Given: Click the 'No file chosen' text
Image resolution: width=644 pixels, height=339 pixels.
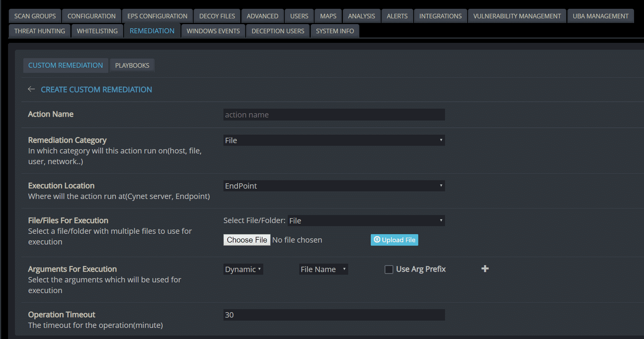Looking at the screenshot, I should (297, 240).
